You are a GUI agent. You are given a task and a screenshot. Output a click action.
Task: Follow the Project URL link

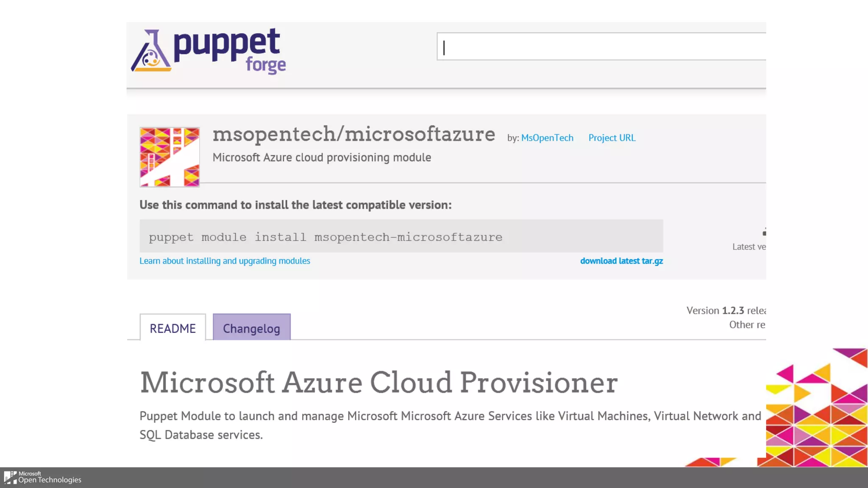[x=612, y=138]
